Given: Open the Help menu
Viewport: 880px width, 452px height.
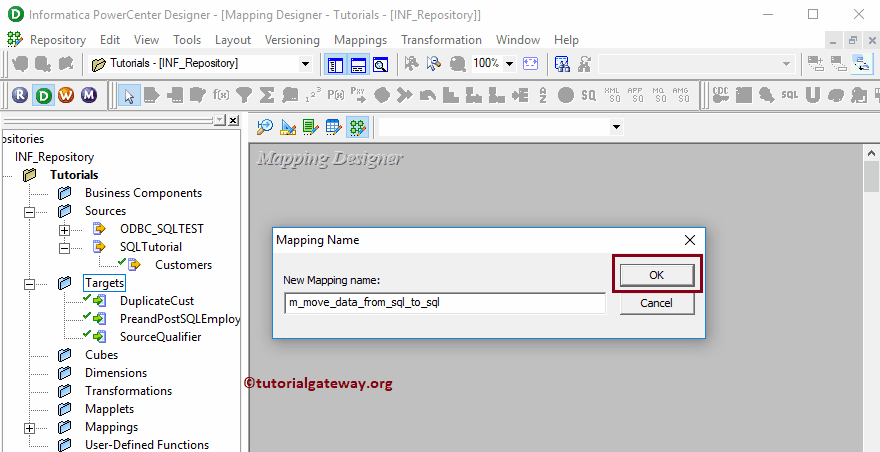Looking at the screenshot, I should 566,40.
